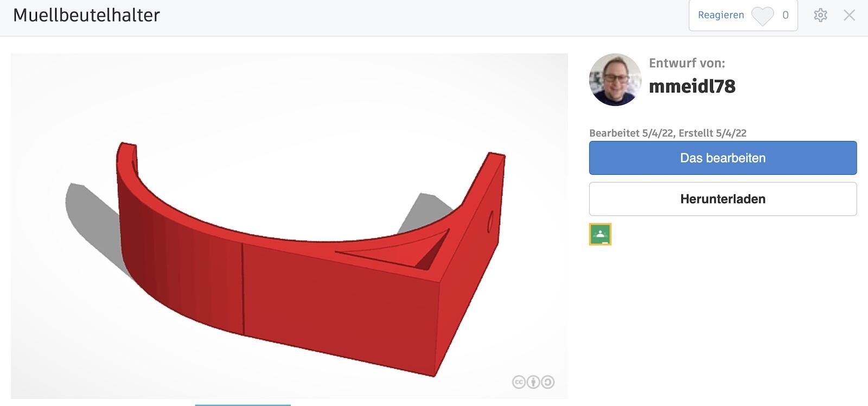Close the Muellbeutelhalter design dialog
Viewport: 868px width, 406px height.
click(850, 15)
